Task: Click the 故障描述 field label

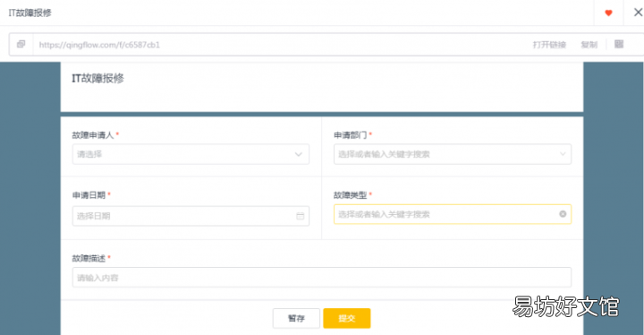Action: (x=89, y=259)
